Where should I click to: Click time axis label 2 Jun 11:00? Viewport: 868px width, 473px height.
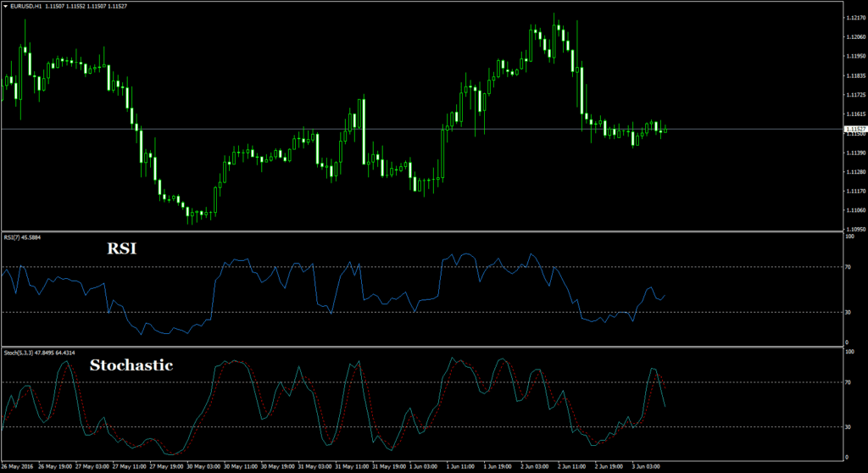(x=572, y=466)
